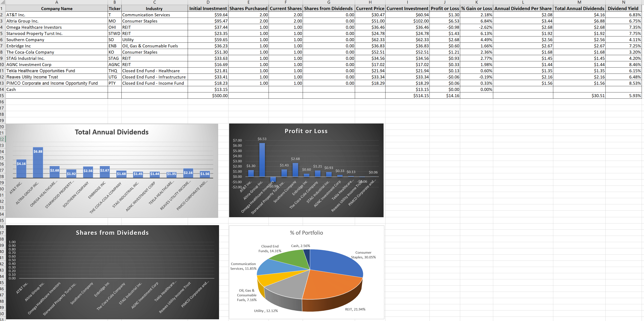Click the Altria Group Inc. cell
Screen dimensions: 644x321
[x=57, y=21]
